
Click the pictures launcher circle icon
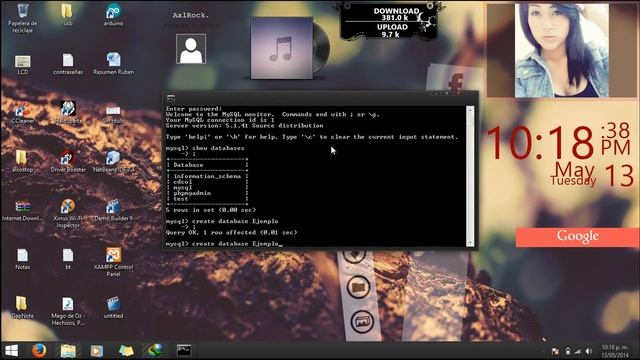tap(362, 322)
